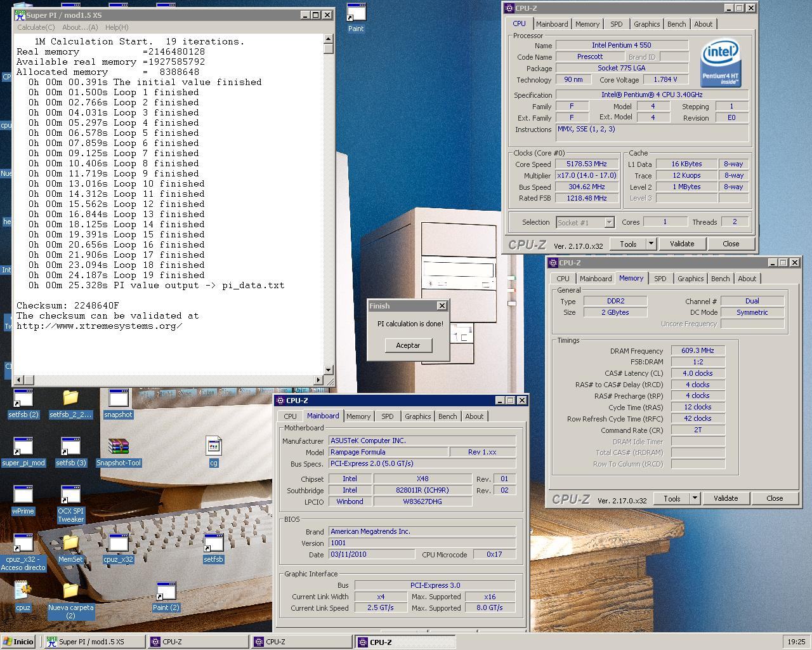Open the Inicio start button
This screenshot has height=650, width=812.
click(18, 642)
